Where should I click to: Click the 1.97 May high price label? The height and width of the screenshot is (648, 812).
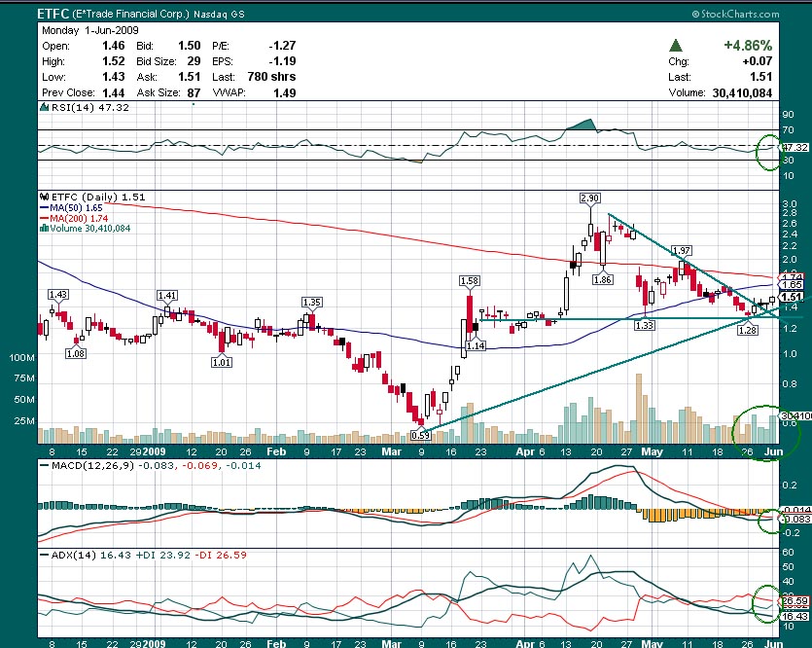pos(681,250)
